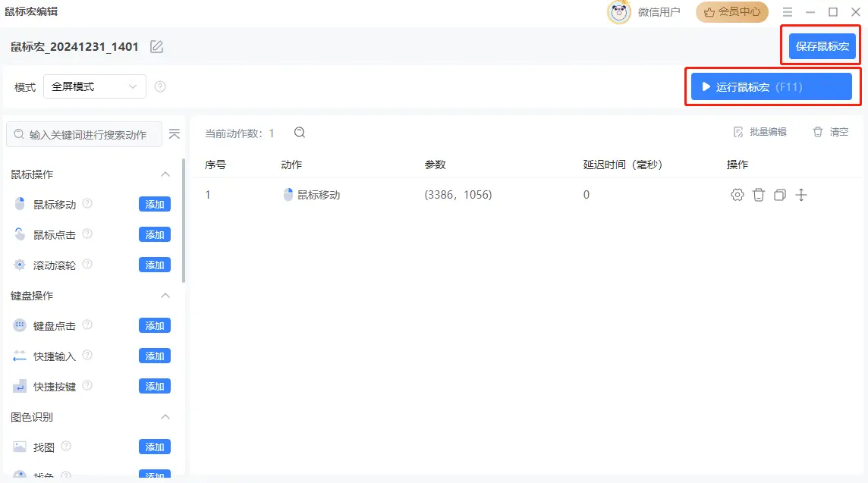Open the 全屏模式 mode dropdown
Screen dimensions: 868x483
[x=94, y=86]
